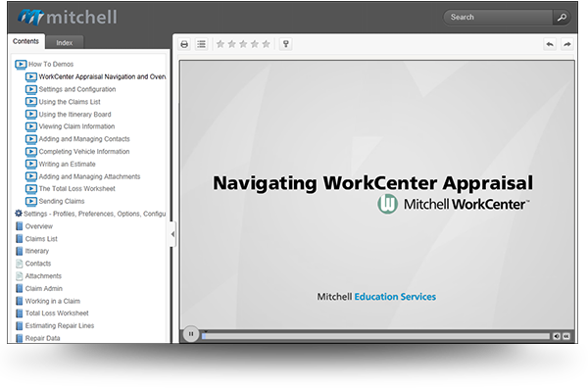Open Sending Claims demo
This screenshot has width=588, height=388.
62,201
